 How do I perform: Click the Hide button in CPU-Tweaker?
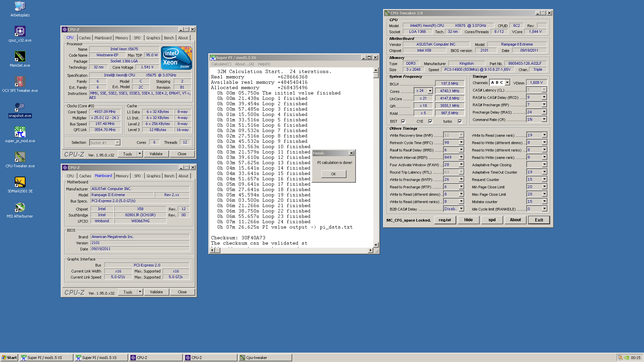(468, 220)
